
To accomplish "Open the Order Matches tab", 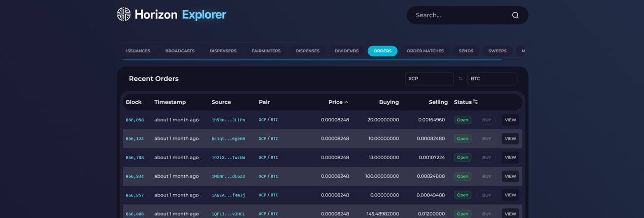I will (425, 51).
